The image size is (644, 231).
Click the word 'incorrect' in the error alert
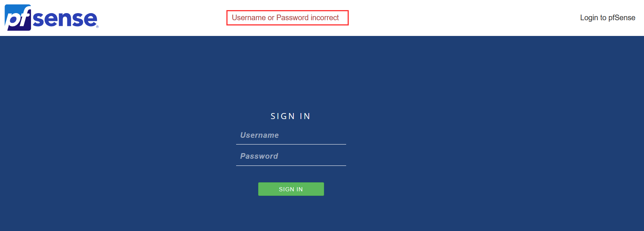click(324, 18)
